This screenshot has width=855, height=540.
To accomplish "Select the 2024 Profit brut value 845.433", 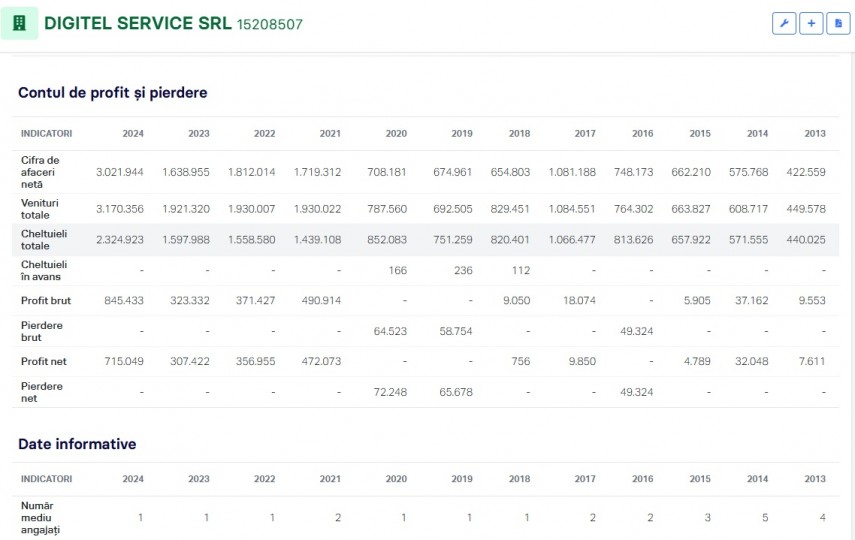I will [124, 301].
